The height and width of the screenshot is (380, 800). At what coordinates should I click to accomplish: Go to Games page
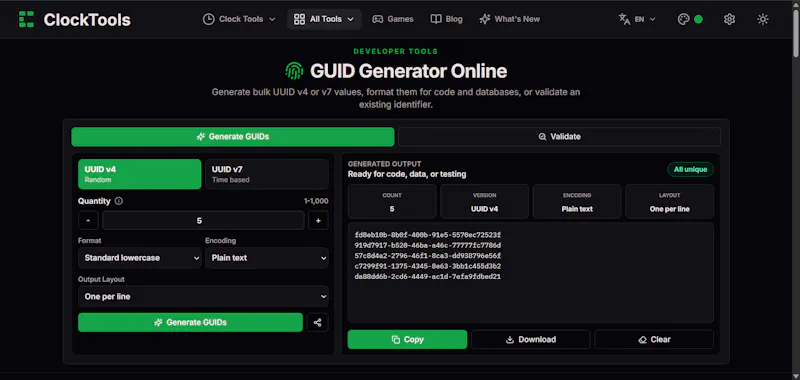(x=392, y=19)
